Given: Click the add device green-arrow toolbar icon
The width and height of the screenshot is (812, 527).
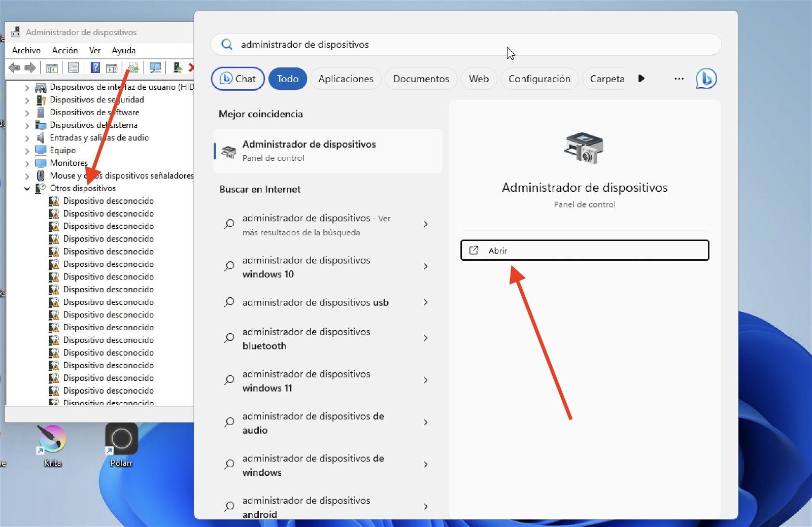Looking at the screenshot, I should (x=177, y=67).
